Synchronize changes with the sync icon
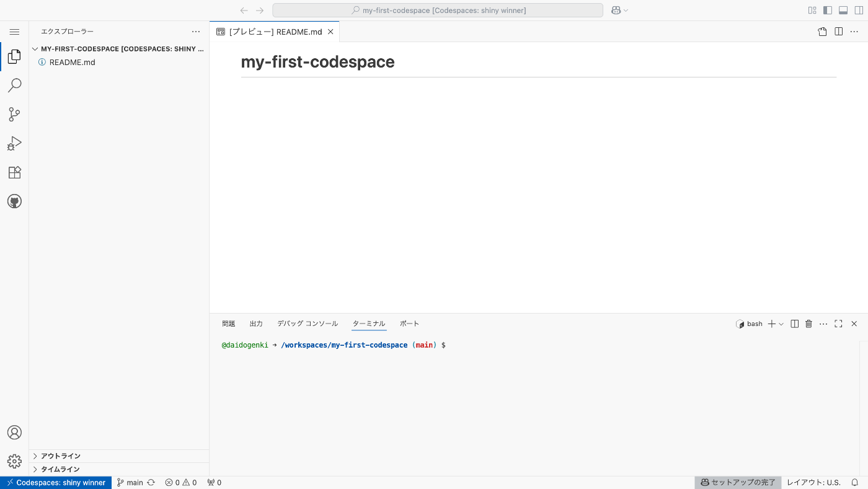Viewport: 868px width, 489px height. 151,483
